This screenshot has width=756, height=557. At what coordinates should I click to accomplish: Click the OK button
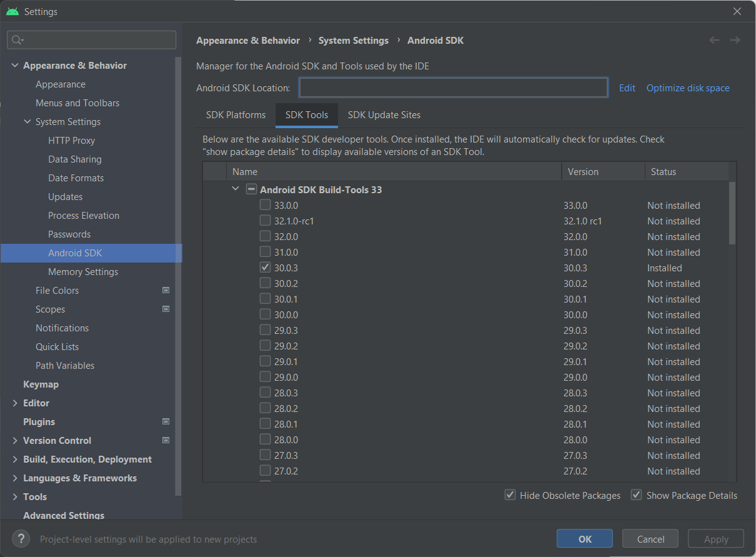click(585, 539)
